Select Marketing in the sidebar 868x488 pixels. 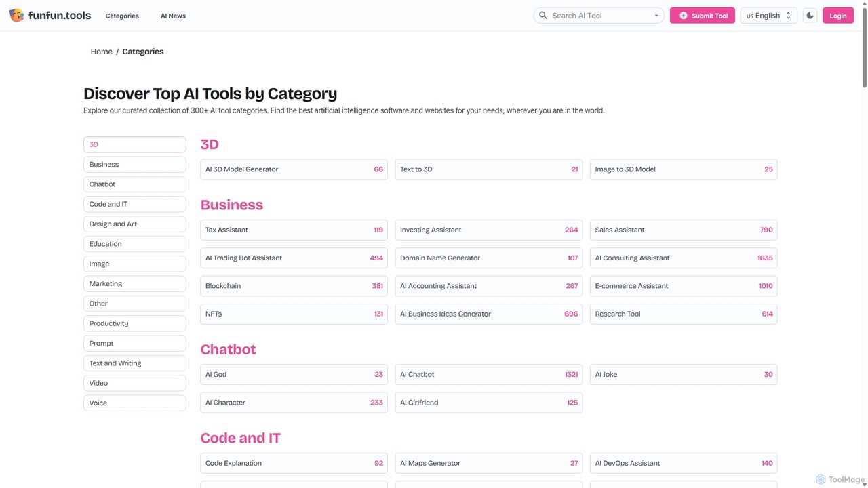(135, 283)
